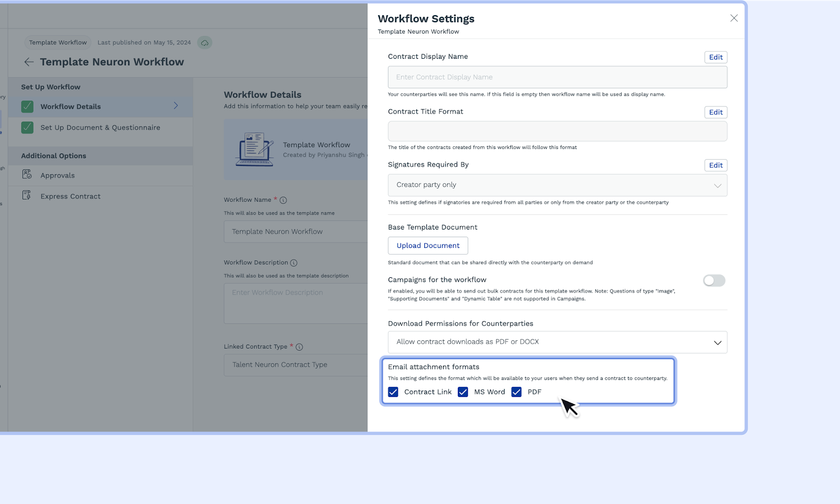
Task: Open Download Permissions for Counterparties dropdown
Action: tap(558, 342)
